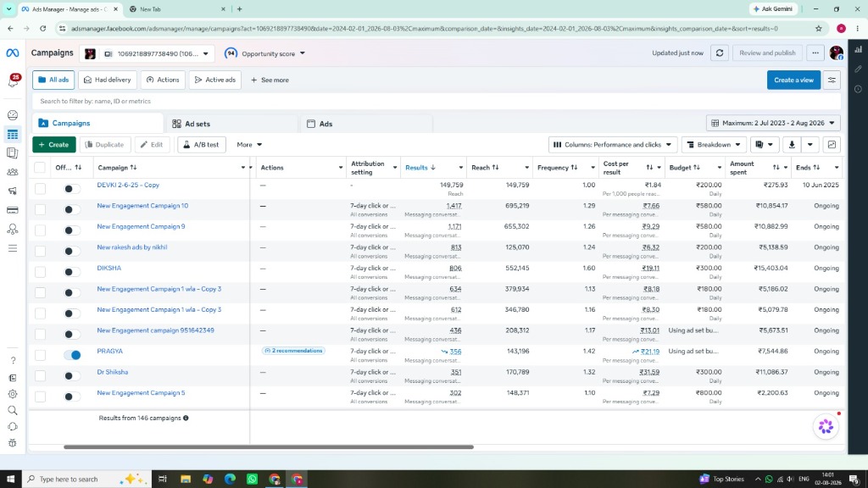Open Columns: Performance and clicks dropdown
This screenshot has height=488, width=868.
(613, 145)
